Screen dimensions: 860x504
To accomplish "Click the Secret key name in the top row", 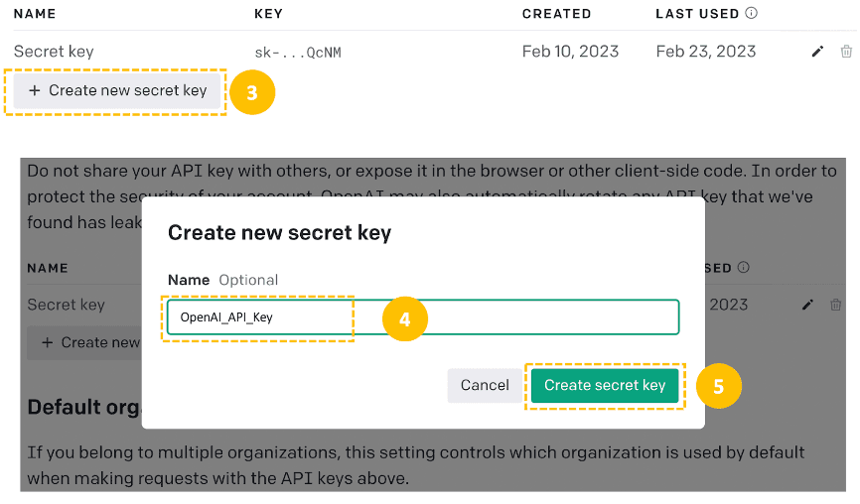I will click(54, 52).
